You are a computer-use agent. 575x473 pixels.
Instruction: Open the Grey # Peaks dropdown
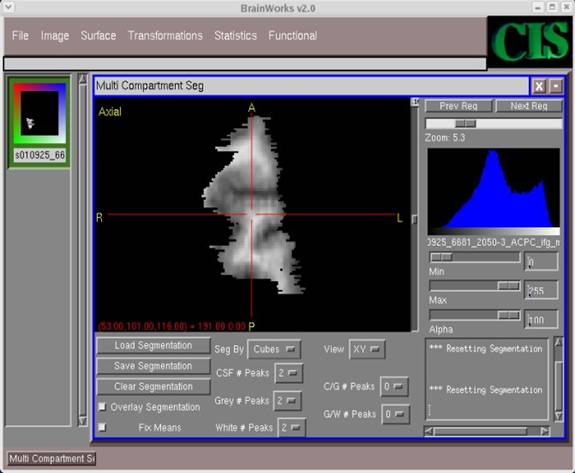coord(288,401)
